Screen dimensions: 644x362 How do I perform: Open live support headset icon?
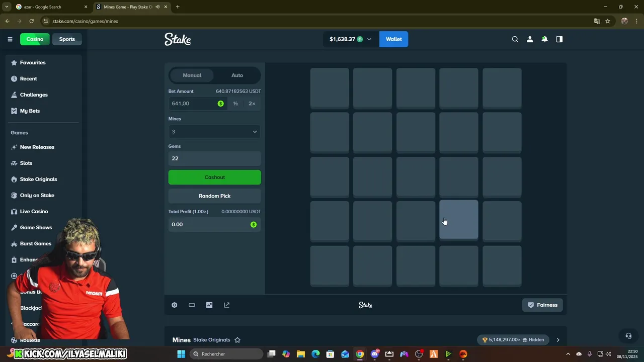tap(628, 336)
